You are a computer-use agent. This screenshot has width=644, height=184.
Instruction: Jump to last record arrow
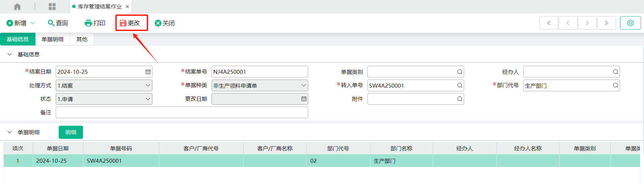click(x=606, y=23)
